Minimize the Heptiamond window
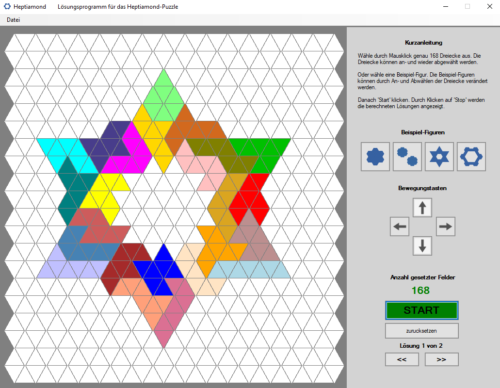 click(446, 6)
